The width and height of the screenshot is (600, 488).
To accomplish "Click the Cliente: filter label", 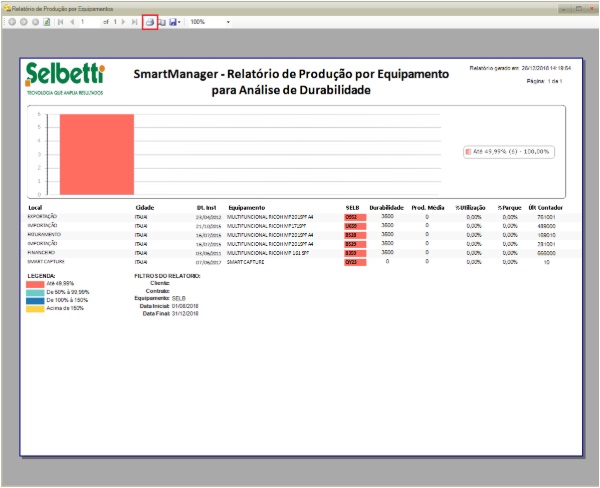I will (160, 283).
